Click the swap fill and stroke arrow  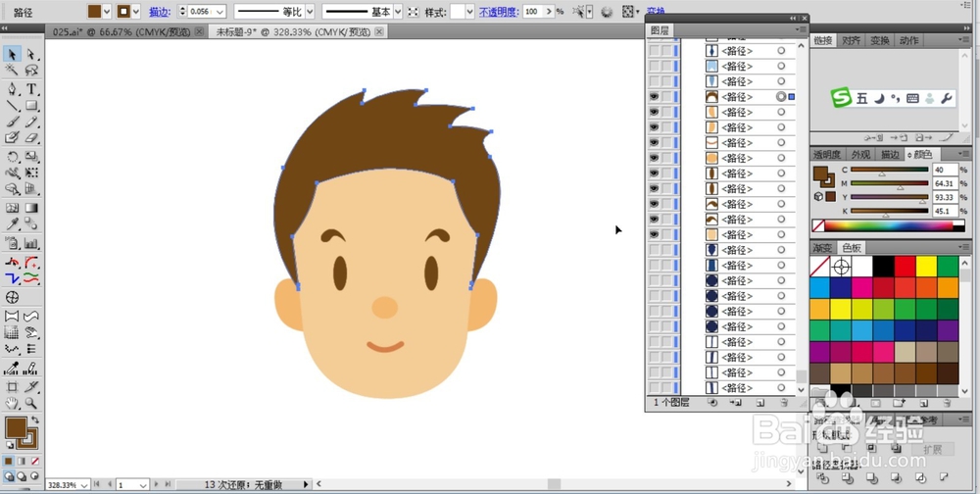tap(35, 420)
